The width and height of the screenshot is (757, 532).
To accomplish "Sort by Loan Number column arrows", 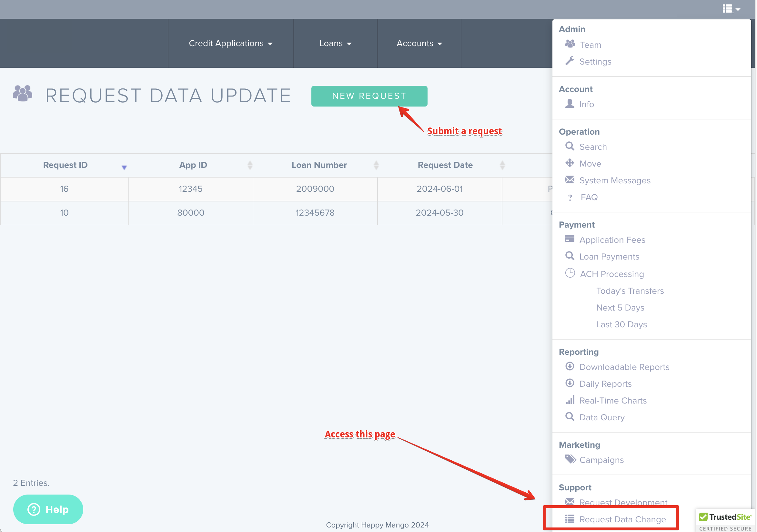I will click(376, 165).
